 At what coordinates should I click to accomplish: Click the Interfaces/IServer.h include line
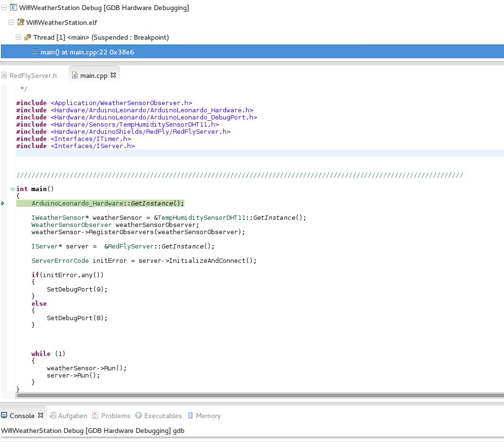(x=75, y=146)
